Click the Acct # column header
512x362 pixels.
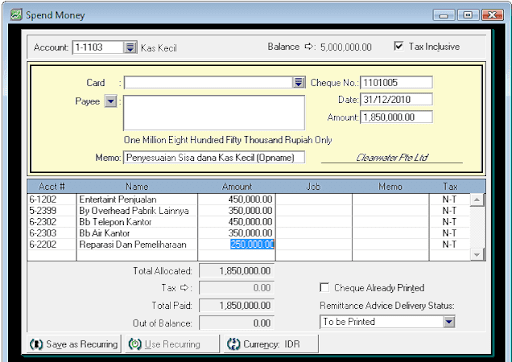click(x=52, y=186)
